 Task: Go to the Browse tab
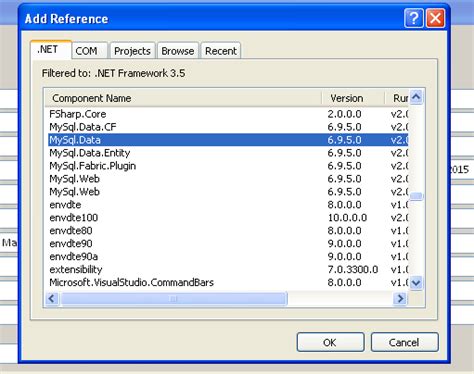(x=178, y=51)
